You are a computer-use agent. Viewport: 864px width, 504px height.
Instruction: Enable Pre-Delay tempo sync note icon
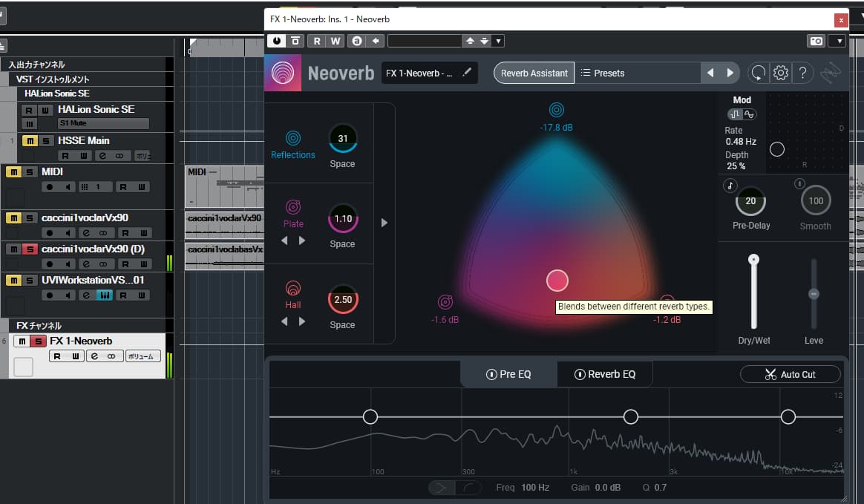[730, 186]
